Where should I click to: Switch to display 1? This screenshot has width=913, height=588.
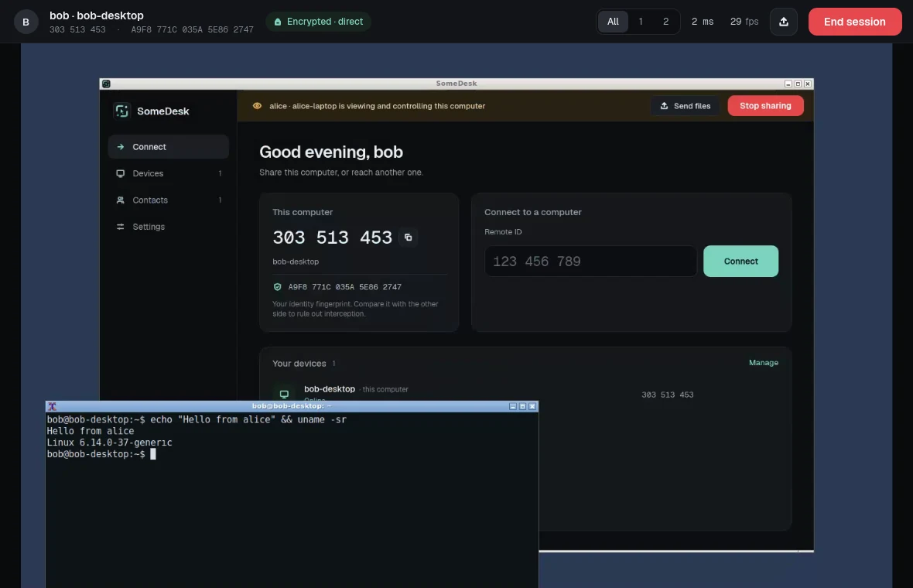click(641, 22)
